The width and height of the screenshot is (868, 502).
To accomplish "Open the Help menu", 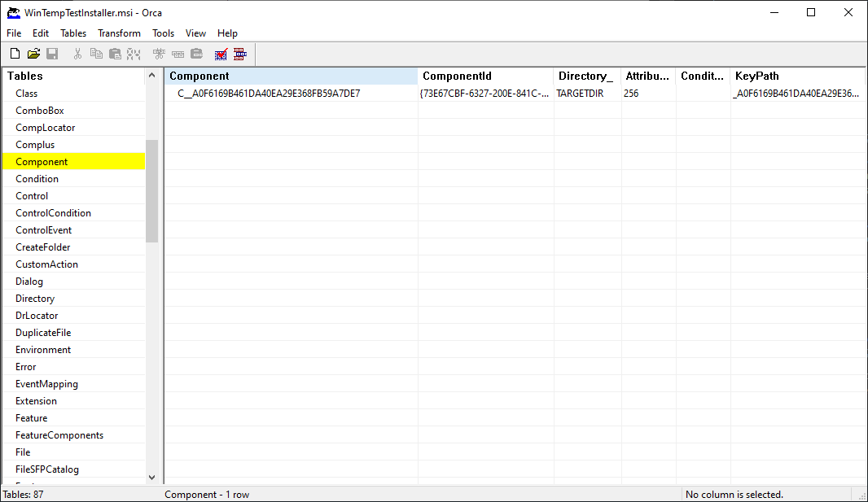I will 227,33.
